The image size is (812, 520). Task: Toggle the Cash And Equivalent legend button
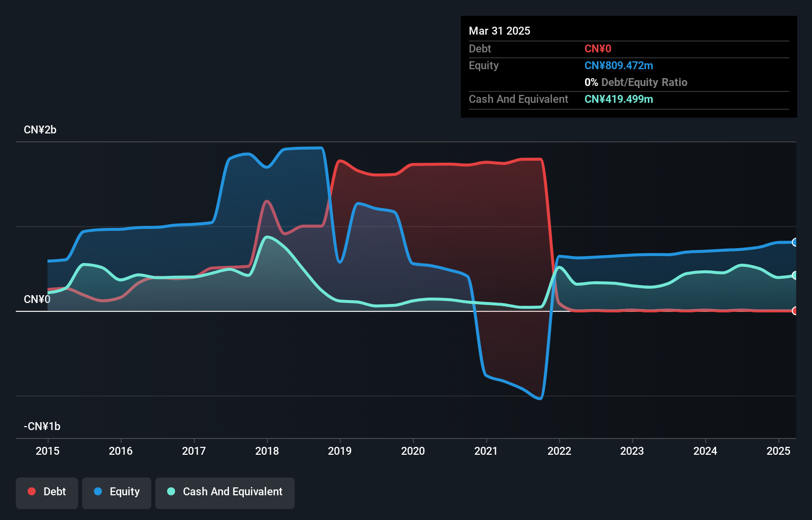[225, 493]
